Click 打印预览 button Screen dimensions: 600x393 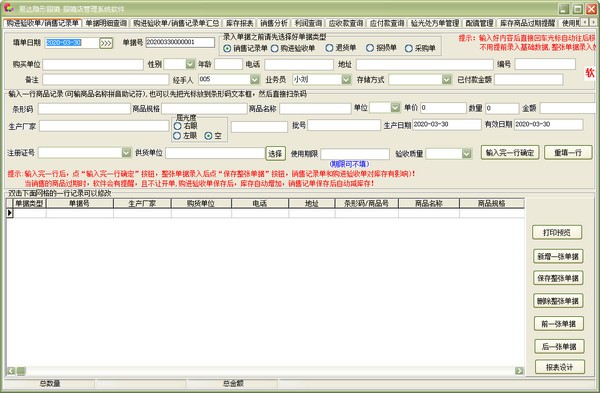click(x=557, y=232)
